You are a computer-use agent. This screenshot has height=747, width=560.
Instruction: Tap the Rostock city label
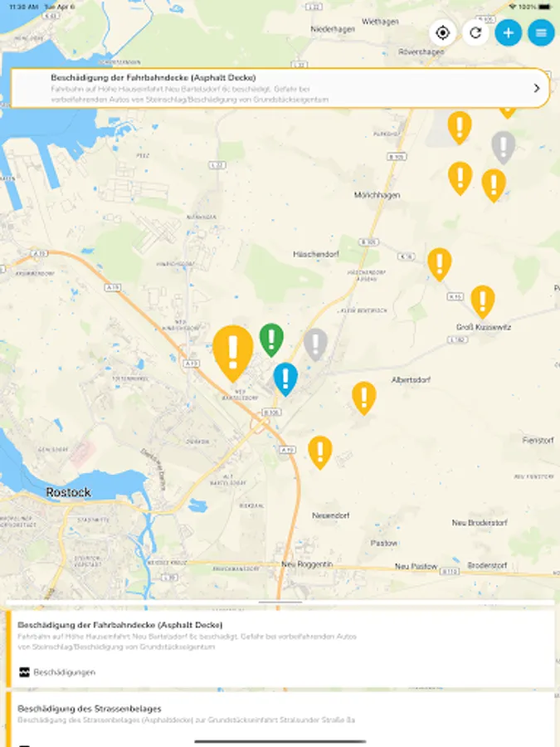pyautogui.click(x=69, y=492)
